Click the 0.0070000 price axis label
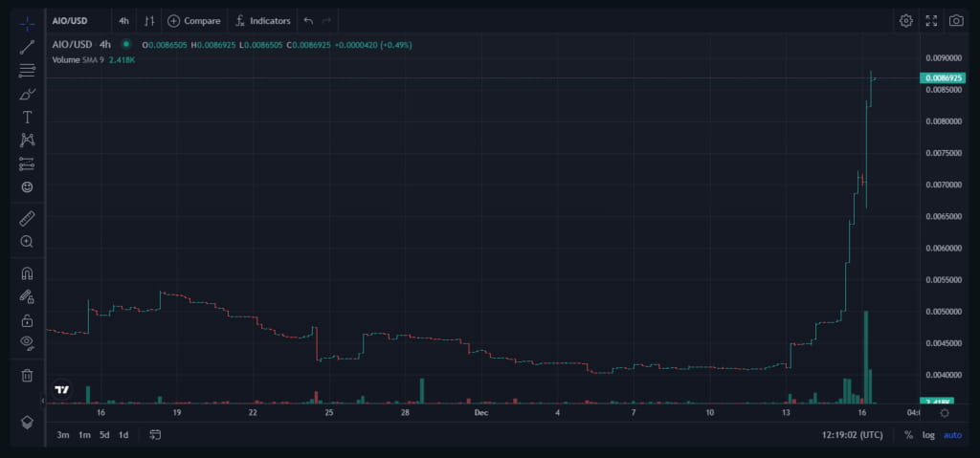The height and width of the screenshot is (458, 980). click(943, 185)
